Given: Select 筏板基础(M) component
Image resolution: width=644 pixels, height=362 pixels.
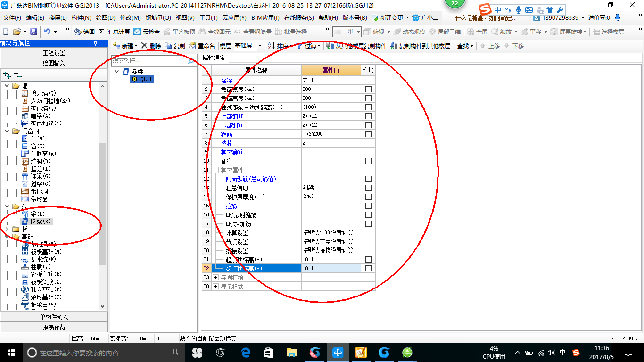Looking at the screenshot, I should click(42, 252).
